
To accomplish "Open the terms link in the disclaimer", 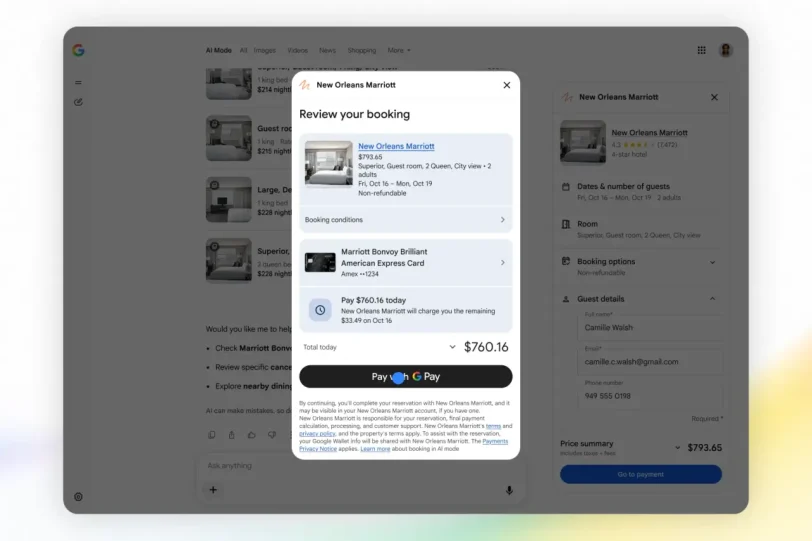I will tap(493, 426).
